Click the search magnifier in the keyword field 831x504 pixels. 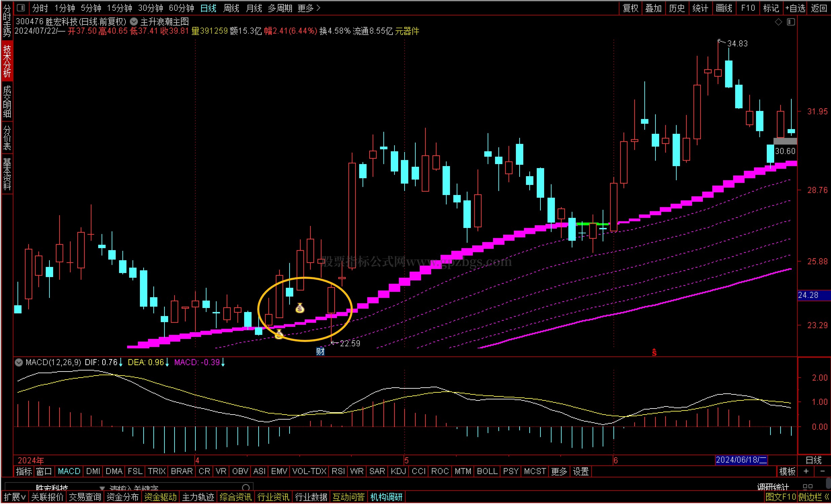point(246,488)
